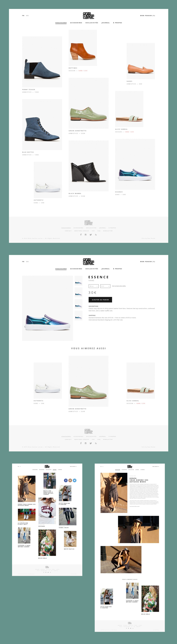This screenshot has height=644, width=177.
Task: Click the light-blue Twitter circle on journal page
Action: pyautogui.click(x=75, y=480)
